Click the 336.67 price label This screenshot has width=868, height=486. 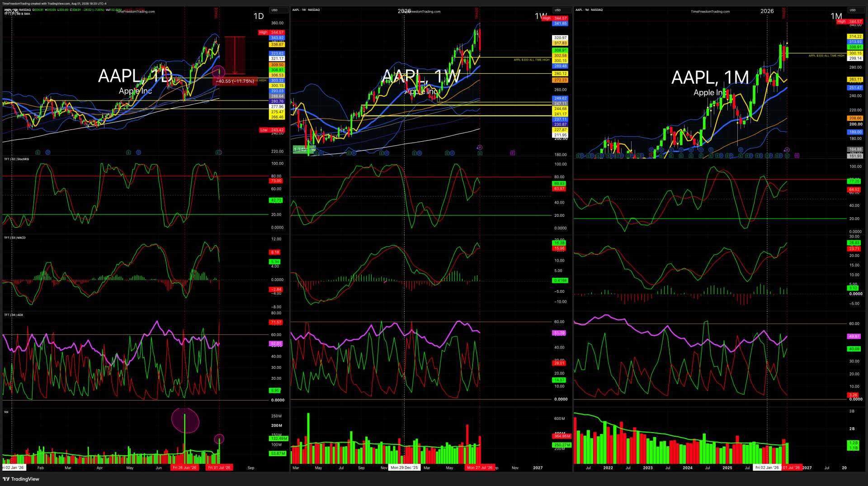click(x=277, y=44)
